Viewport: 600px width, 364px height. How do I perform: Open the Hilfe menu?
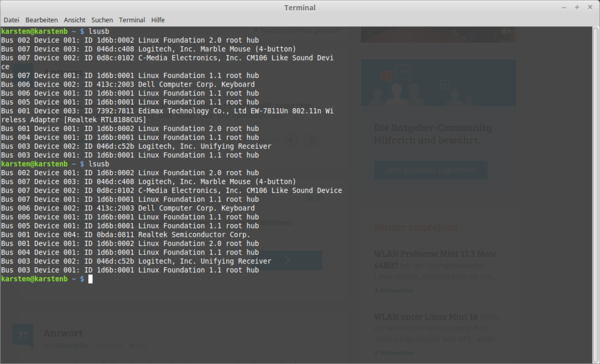click(158, 20)
